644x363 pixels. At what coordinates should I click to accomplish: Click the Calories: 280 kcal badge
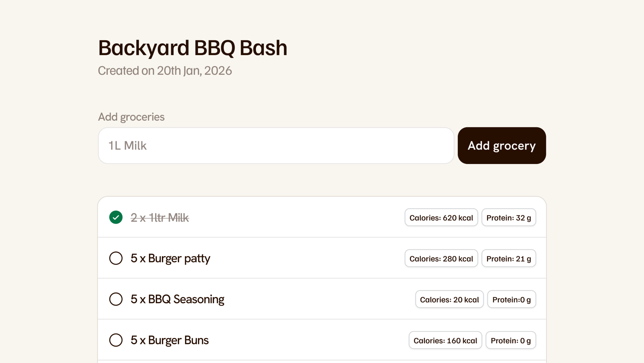pyautogui.click(x=441, y=259)
